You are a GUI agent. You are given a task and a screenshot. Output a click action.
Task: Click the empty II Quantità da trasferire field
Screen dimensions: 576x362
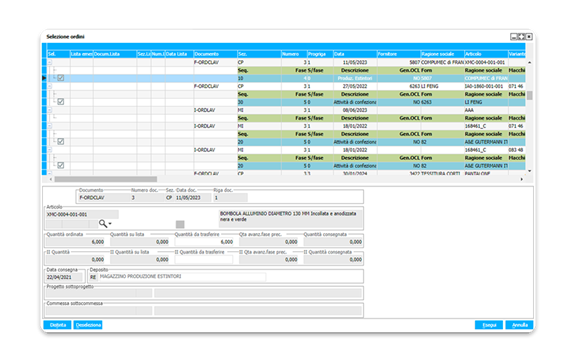tap(204, 259)
